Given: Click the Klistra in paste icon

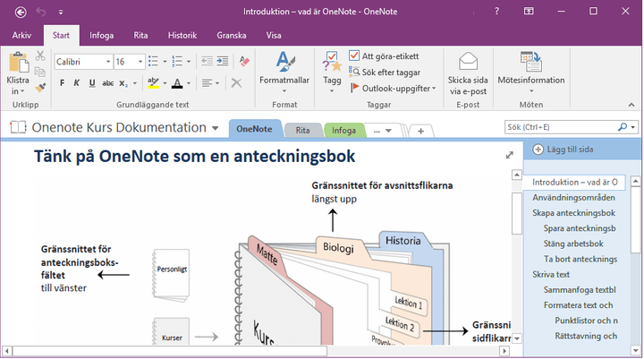Looking at the screenshot, I should pyautogui.click(x=19, y=63).
